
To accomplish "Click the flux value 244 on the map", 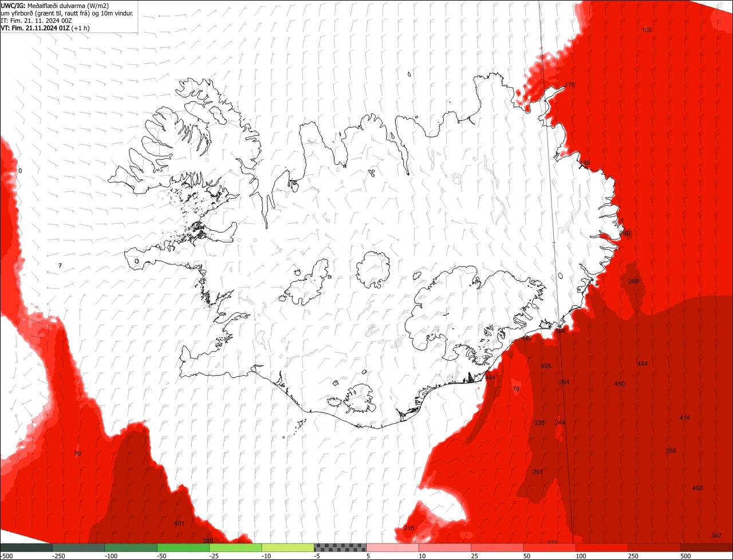I will (560, 423).
